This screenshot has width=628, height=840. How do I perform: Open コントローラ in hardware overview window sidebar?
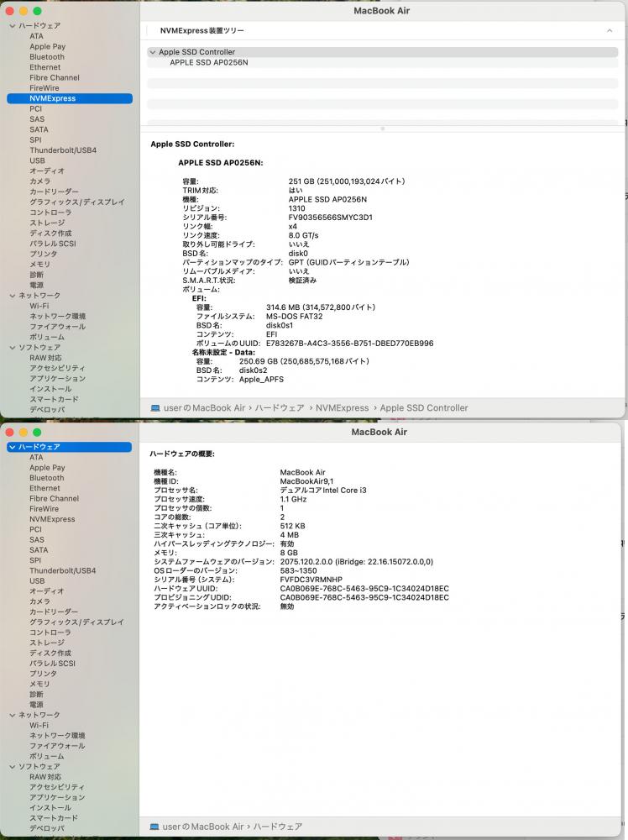click(x=50, y=633)
